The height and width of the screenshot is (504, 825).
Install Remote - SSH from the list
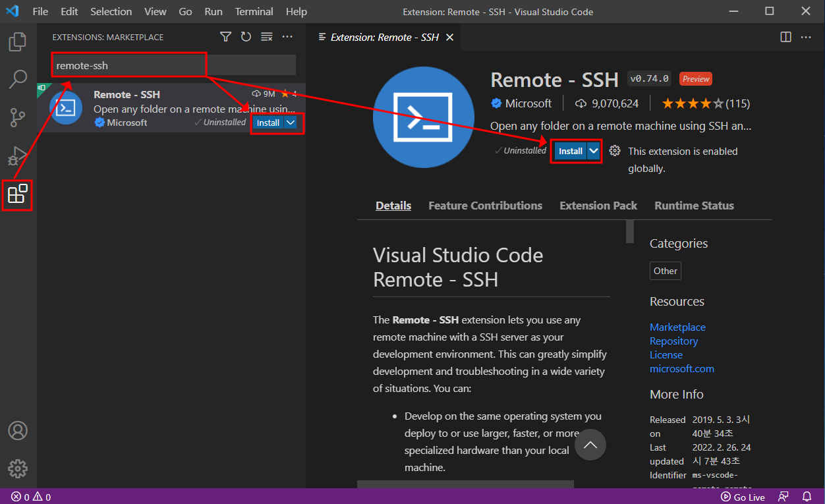268,123
